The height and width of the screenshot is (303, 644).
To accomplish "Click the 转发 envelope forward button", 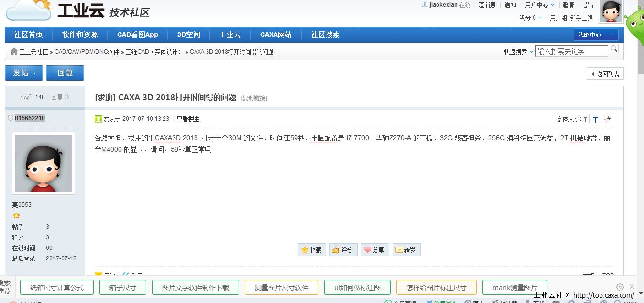I will click(x=406, y=249).
